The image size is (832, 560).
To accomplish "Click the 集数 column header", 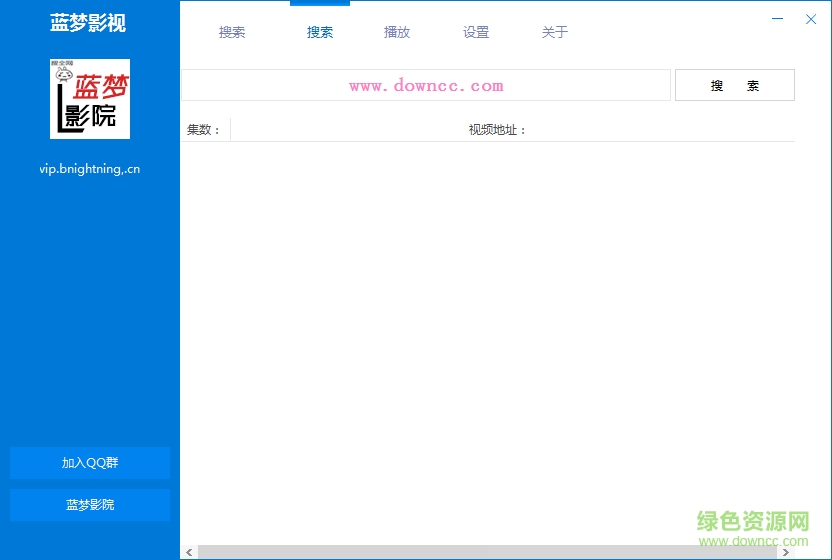I will [x=204, y=130].
